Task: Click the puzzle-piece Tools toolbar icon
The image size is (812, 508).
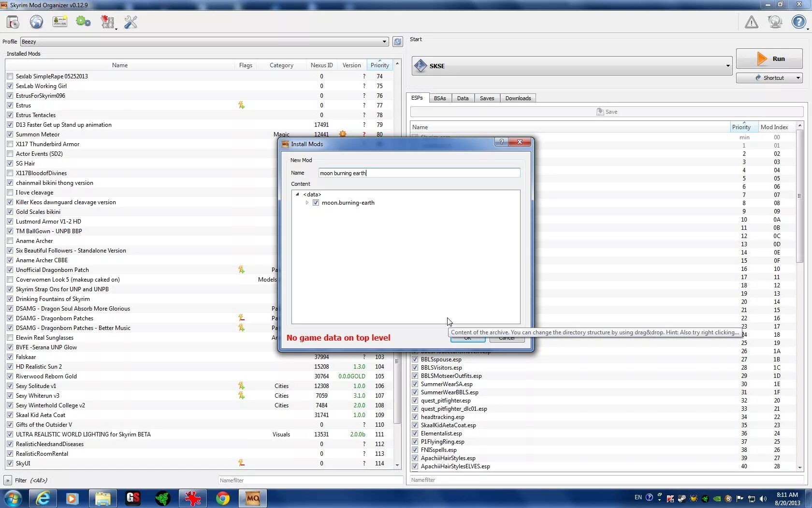Action: pyautogui.click(x=107, y=22)
